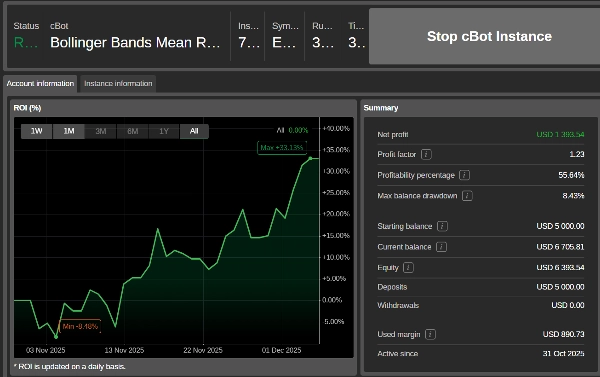The height and width of the screenshot is (377, 600).
Task: Click info icon next to Used margin
Action: pyautogui.click(x=430, y=334)
